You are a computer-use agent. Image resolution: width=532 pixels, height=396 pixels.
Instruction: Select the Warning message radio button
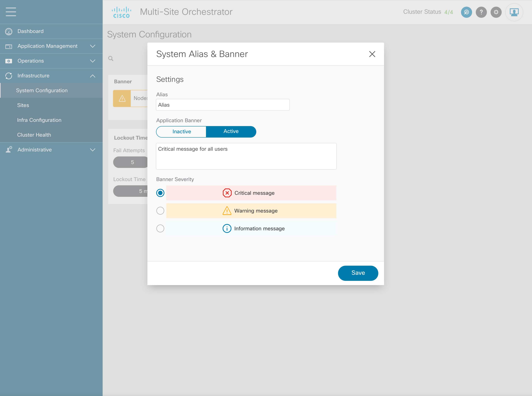tap(160, 211)
